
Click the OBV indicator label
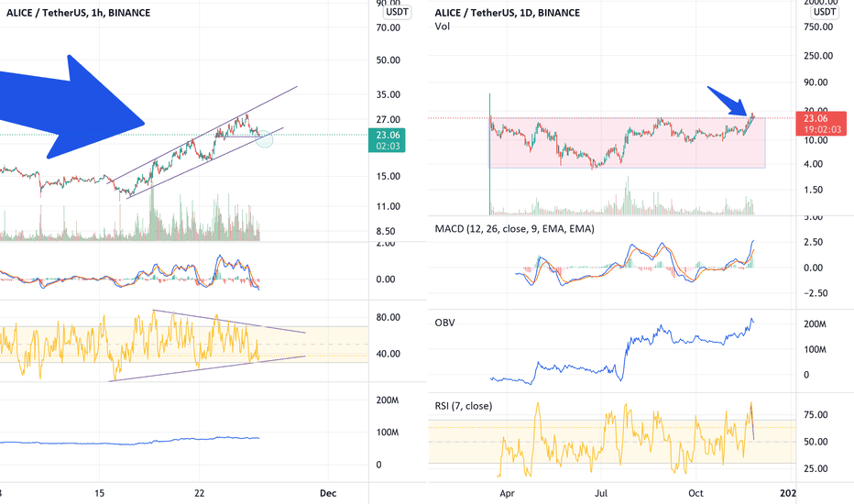(444, 323)
